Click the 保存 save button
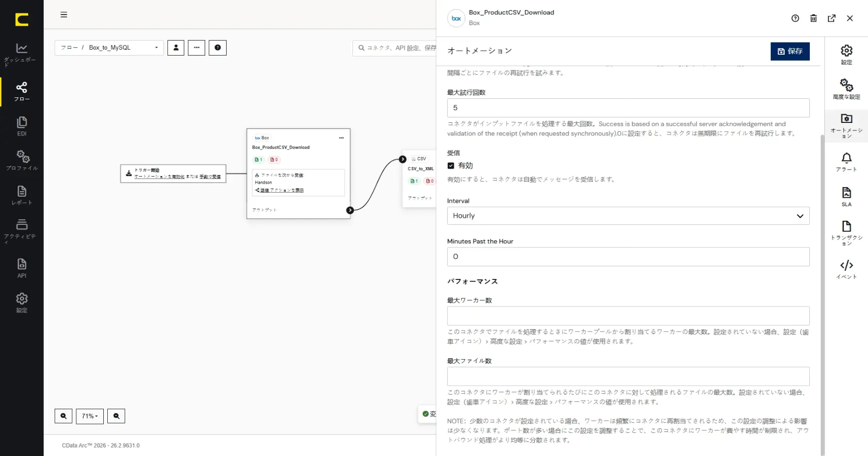868x456 pixels. (790, 51)
